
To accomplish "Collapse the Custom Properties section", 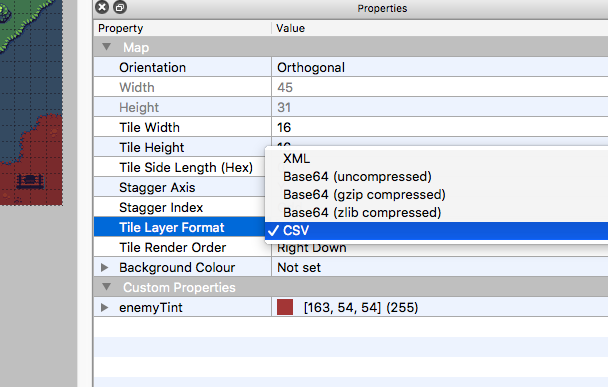I will [x=106, y=287].
